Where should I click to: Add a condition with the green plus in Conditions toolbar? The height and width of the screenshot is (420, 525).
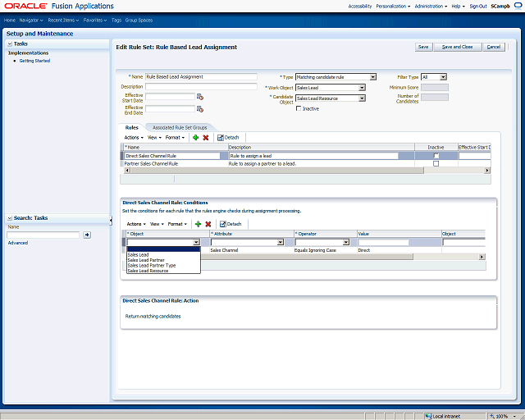coord(199,224)
